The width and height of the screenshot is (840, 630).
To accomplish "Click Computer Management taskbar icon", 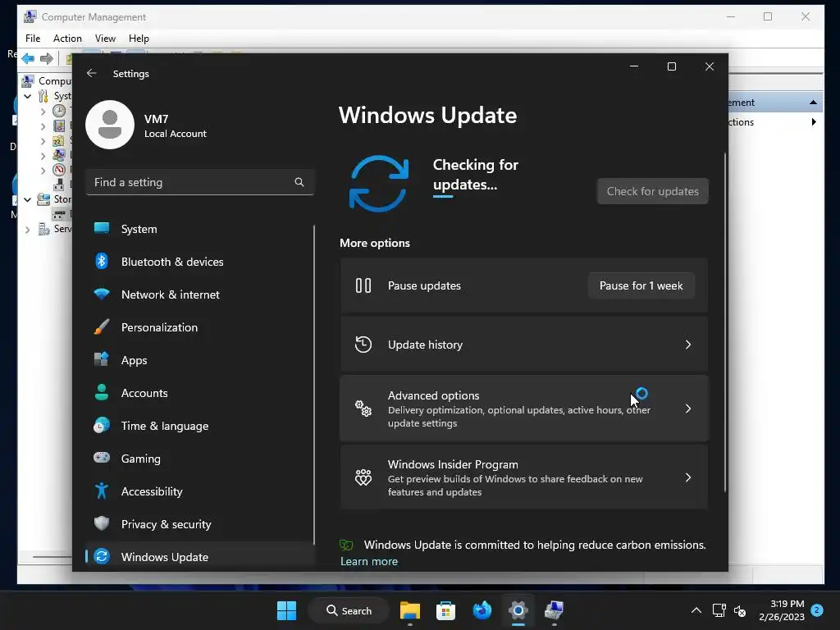I will point(554,610).
